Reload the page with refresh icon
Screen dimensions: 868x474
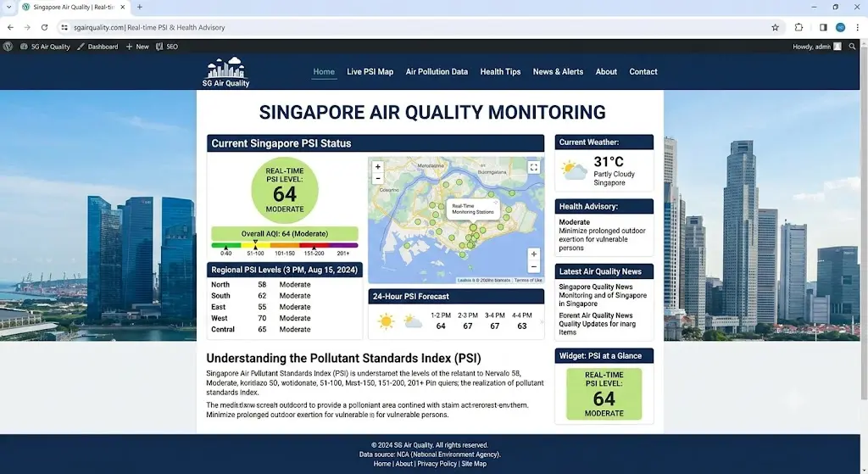coord(44,27)
